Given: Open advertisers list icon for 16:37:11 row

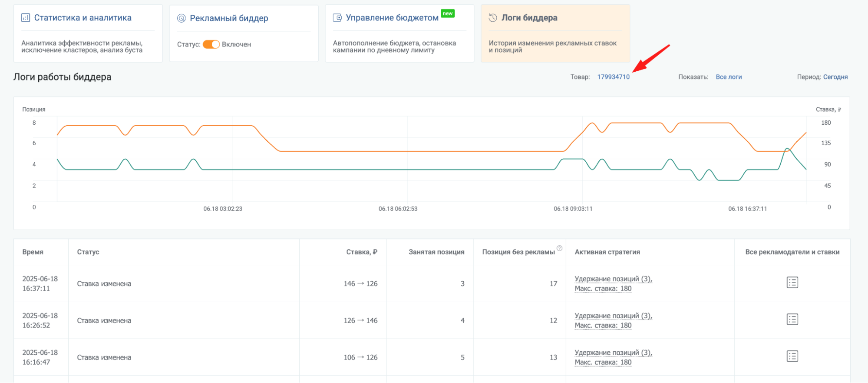Looking at the screenshot, I should point(792,283).
